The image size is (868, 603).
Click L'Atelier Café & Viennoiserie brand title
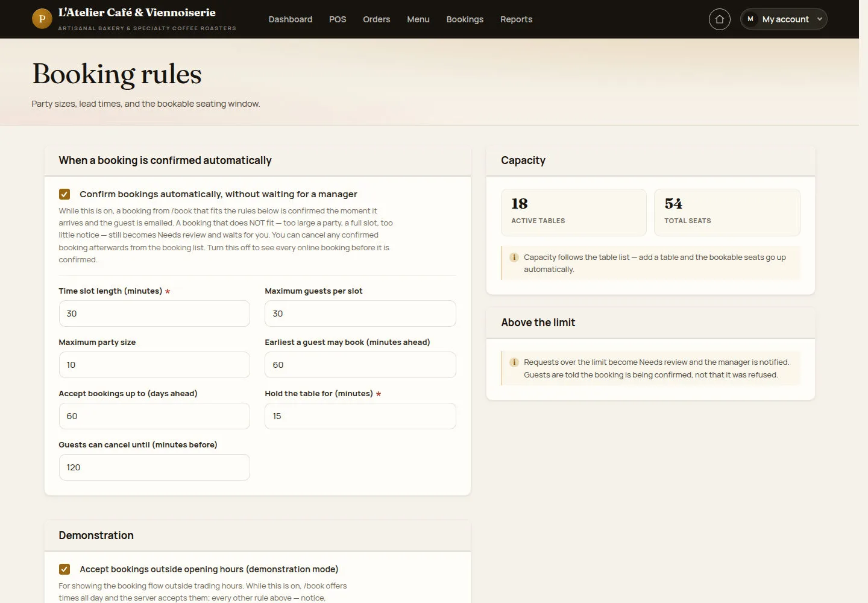tap(137, 13)
